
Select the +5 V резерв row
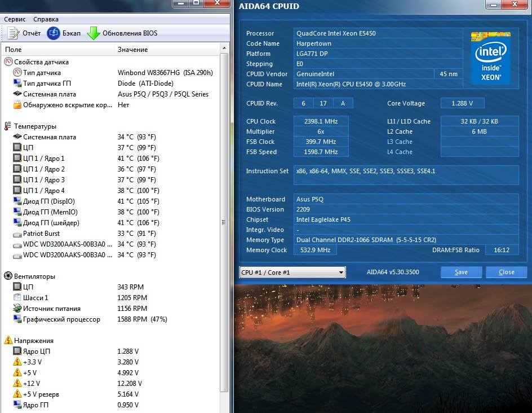[x=110, y=394]
